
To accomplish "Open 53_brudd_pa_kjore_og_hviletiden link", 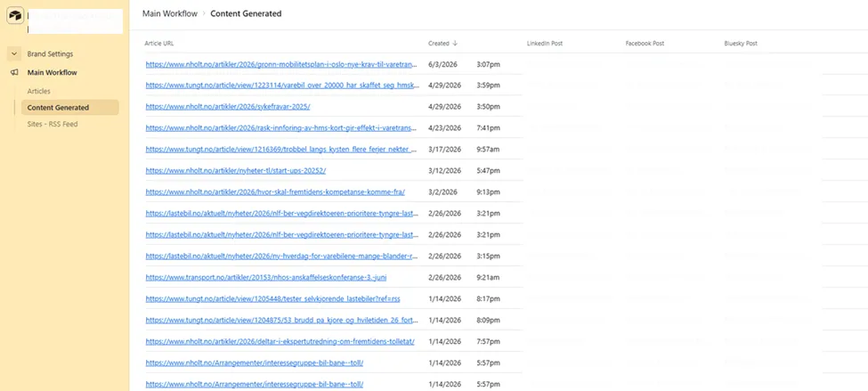I will pyautogui.click(x=281, y=320).
